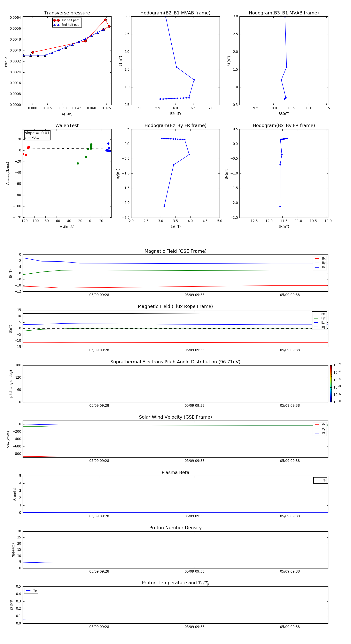Click the "Vsw(km/s)" y-axis label

click(8, 439)
